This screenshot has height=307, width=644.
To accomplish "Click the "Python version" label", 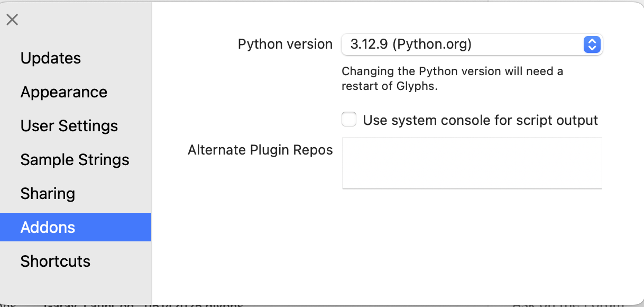I will [285, 44].
